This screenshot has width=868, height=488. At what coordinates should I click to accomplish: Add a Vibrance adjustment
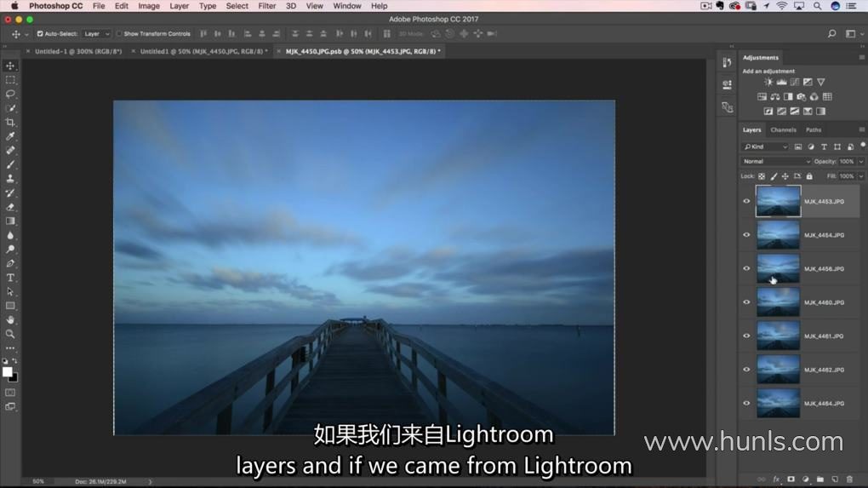[x=821, y=82]
